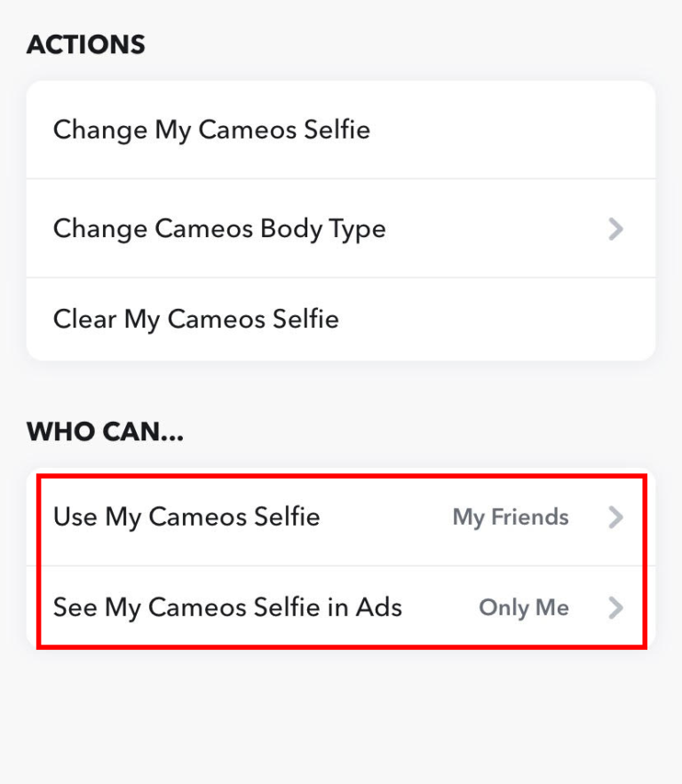Image resolution: width=682 pixels, height=784 pixels.
Task: Open Change My Cameos Selfie option
Action: click(211, 130)
